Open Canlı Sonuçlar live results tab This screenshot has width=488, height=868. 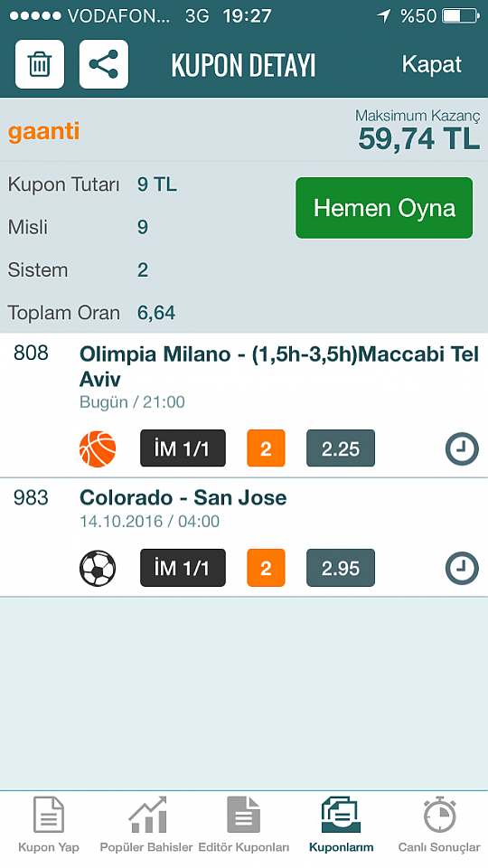[439, 825]
